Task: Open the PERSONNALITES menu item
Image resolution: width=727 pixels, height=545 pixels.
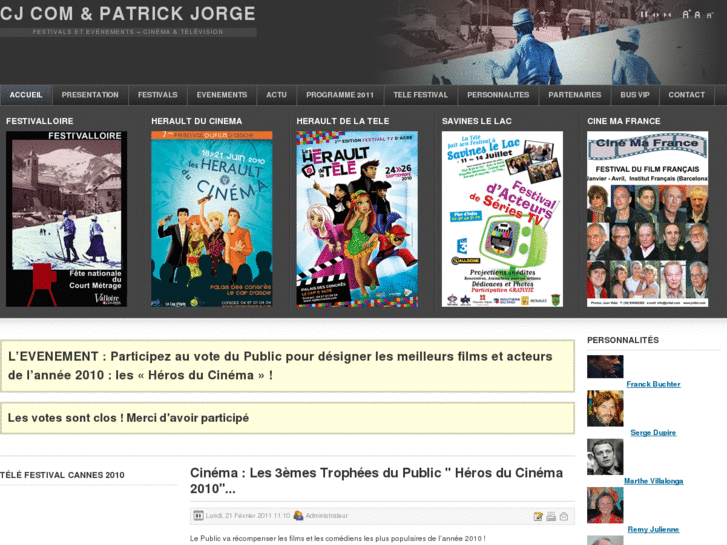Action: point(498,95)
